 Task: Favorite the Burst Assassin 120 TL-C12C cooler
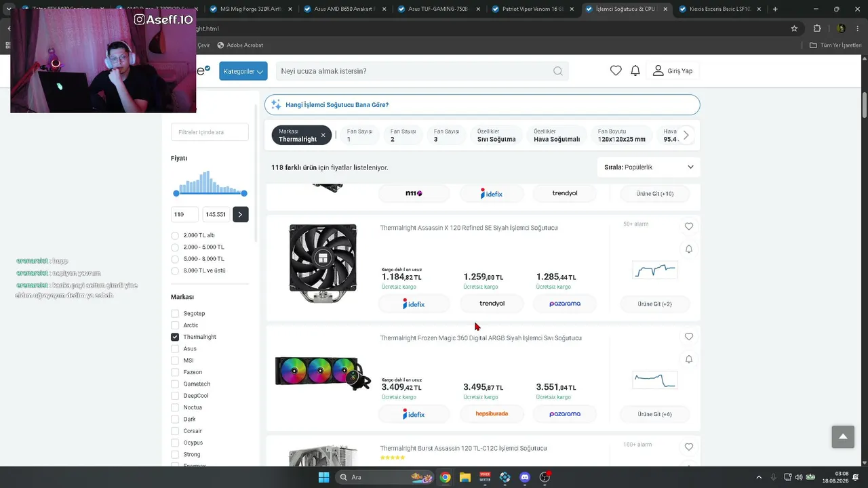point(689,447)
